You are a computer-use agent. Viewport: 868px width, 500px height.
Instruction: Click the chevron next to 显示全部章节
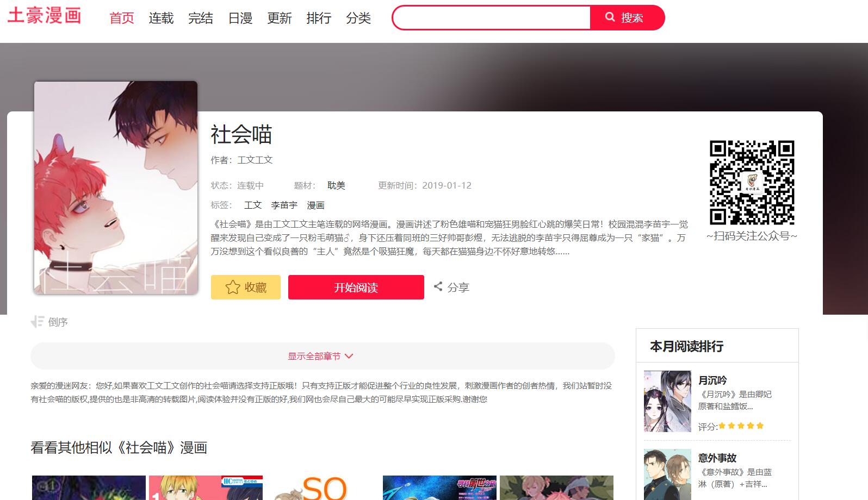(349, 356)
